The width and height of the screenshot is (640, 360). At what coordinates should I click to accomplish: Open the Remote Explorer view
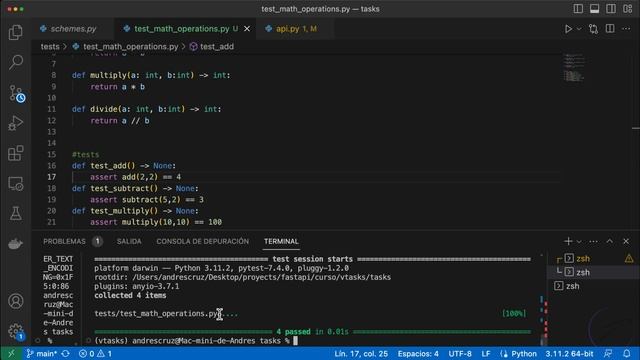pos(16,184)
